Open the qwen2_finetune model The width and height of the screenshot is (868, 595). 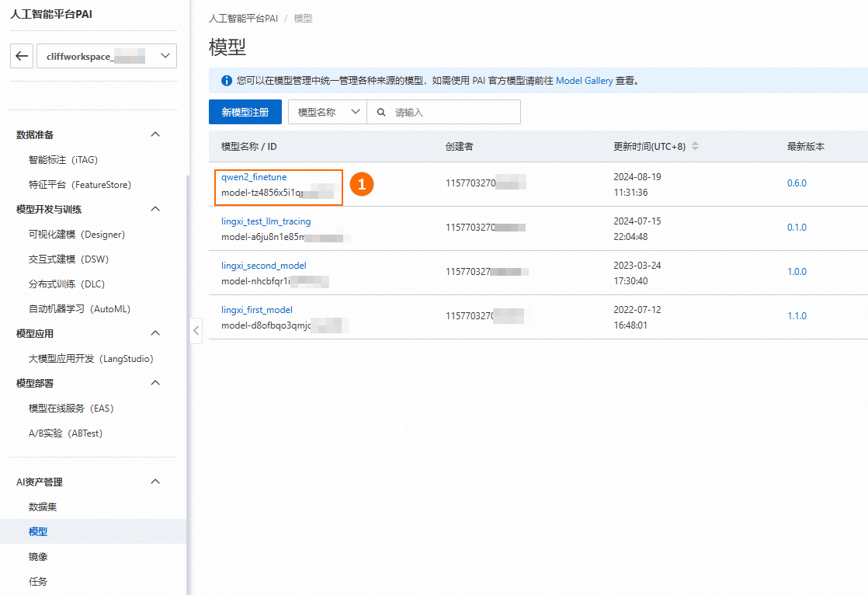coord(254,177)
